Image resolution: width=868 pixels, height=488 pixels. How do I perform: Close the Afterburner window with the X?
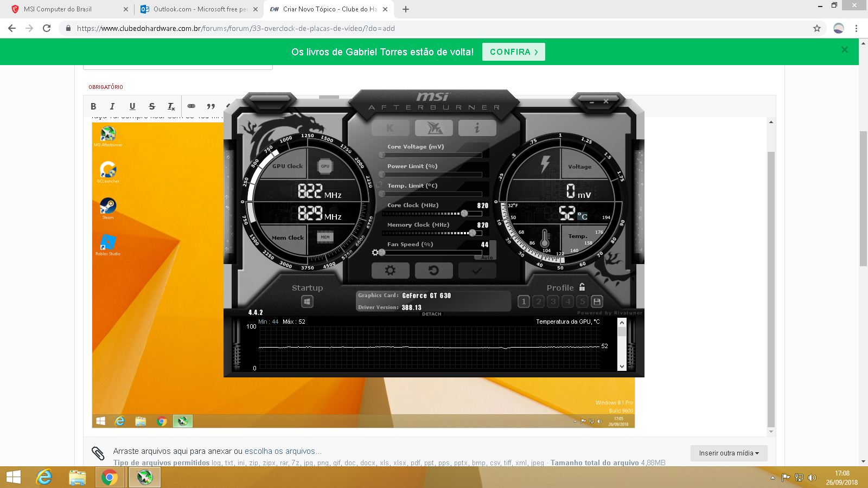coord(606,101)
